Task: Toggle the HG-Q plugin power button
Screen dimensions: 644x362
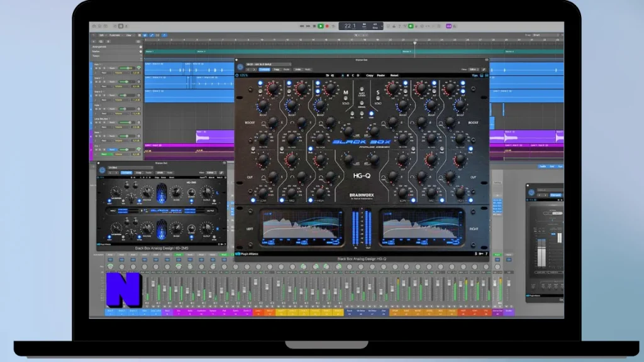Action: point(240,67)
